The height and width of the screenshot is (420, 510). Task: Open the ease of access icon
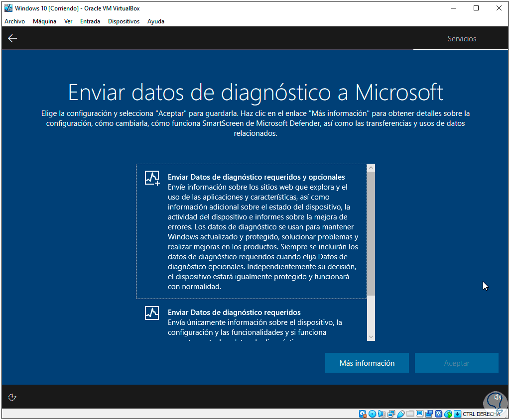click(12, 397)
